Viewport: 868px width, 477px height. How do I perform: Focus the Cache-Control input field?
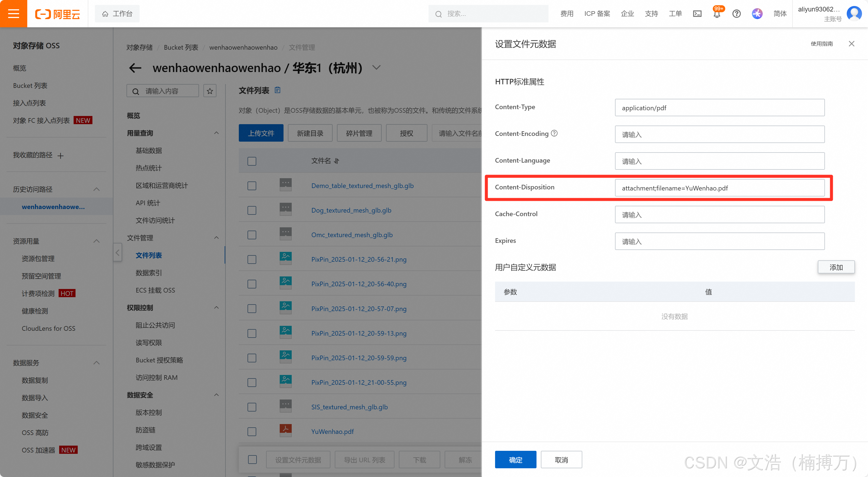tap(719, 214)
